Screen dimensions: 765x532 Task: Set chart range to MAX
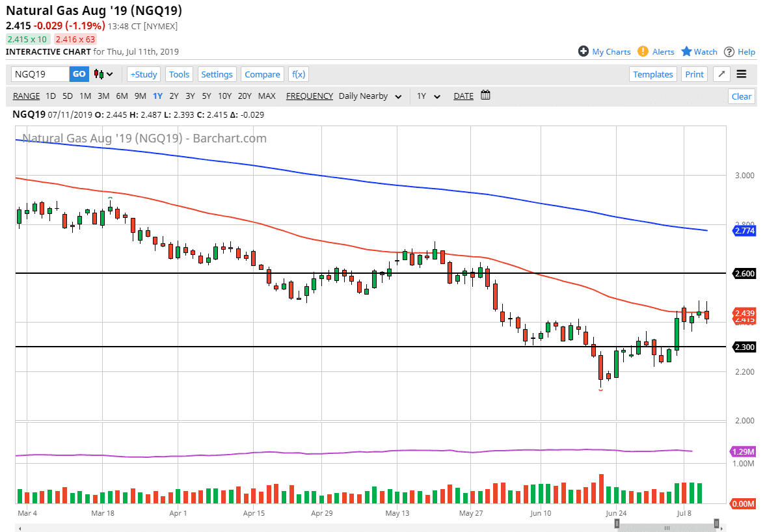click(x=267, y=96)
